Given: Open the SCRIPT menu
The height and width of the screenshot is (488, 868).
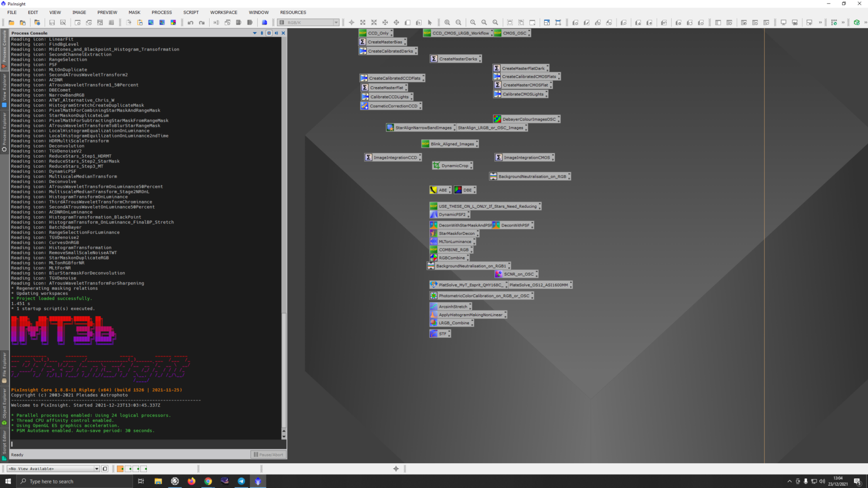Looking at the screenshot, I should coord(191,12).
